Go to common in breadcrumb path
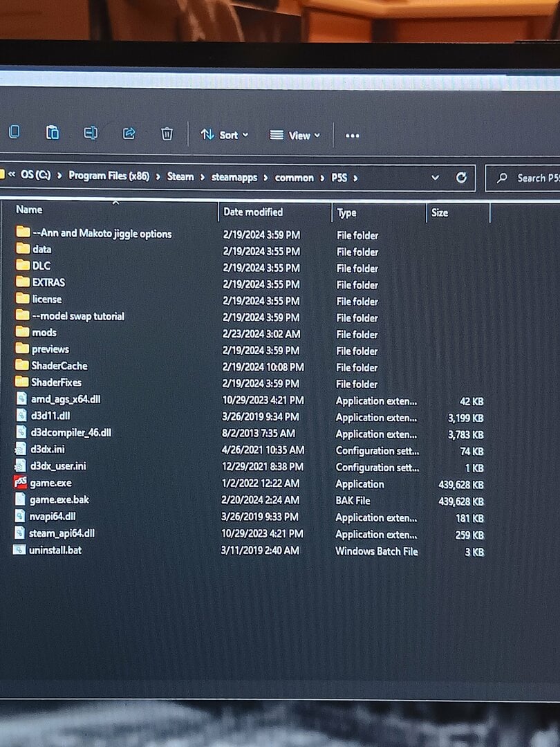Image resolution: width=560 pixels, height=747 pixels. 295,178
